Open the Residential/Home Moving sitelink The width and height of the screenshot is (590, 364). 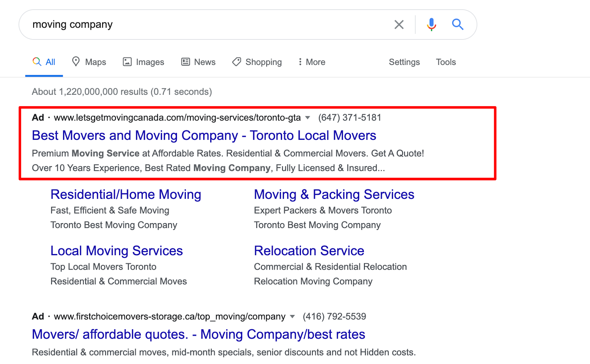pyautogui.click(x=126, y=194)
